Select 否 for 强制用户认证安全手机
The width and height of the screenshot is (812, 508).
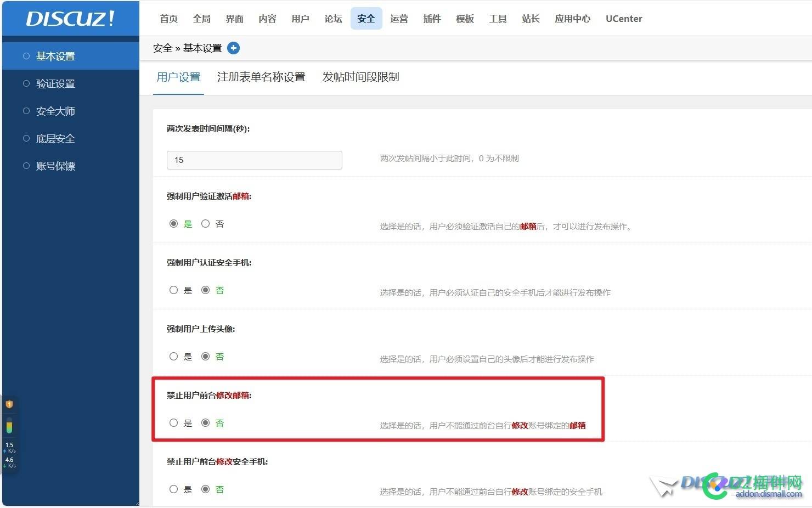[x=205, y=290]
